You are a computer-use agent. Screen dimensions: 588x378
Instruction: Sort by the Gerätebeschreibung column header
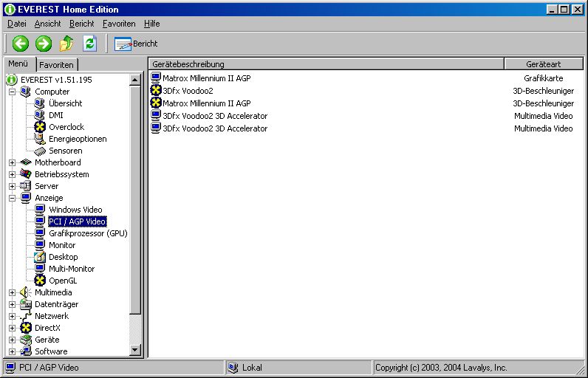(327, 64)
